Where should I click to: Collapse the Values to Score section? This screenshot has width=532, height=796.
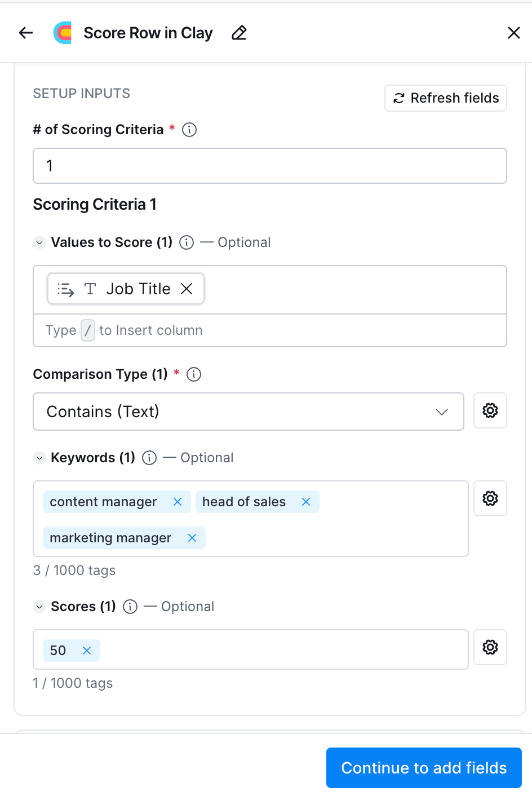(x=39, y=242)
